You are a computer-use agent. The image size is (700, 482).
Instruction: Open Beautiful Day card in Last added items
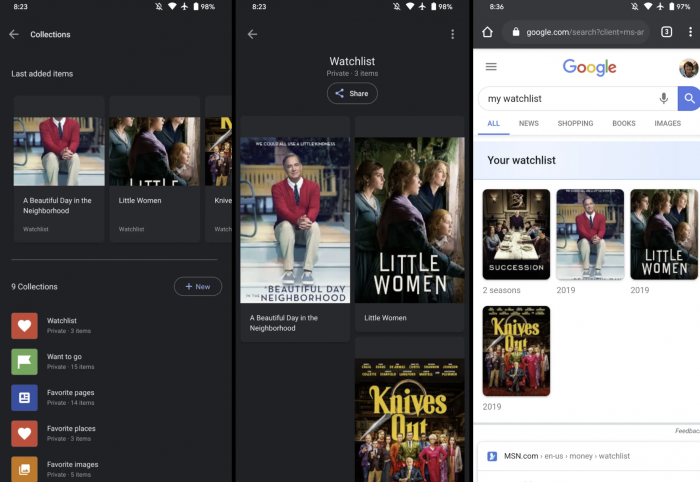(59, 169)
